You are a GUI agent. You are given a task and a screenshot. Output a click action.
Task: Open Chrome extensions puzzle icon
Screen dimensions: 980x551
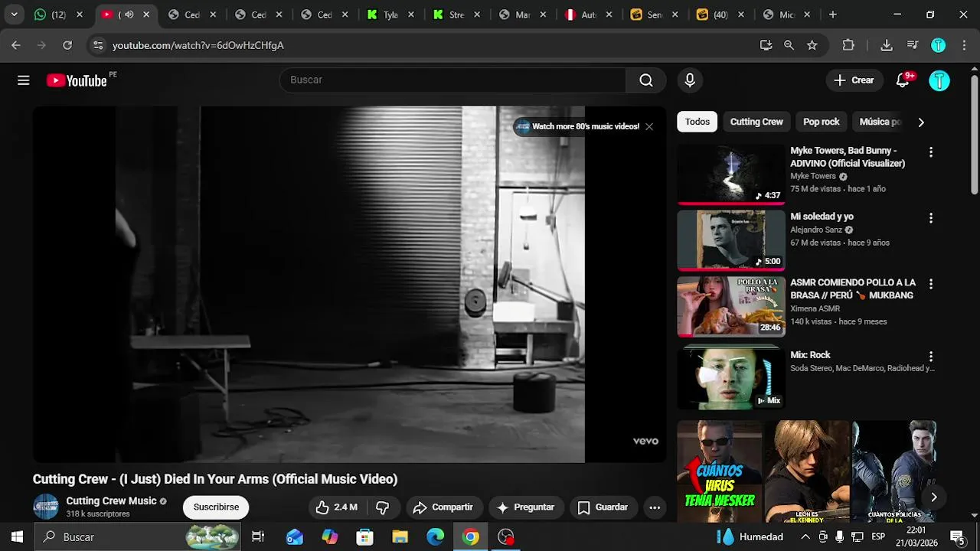pos(848,45)
